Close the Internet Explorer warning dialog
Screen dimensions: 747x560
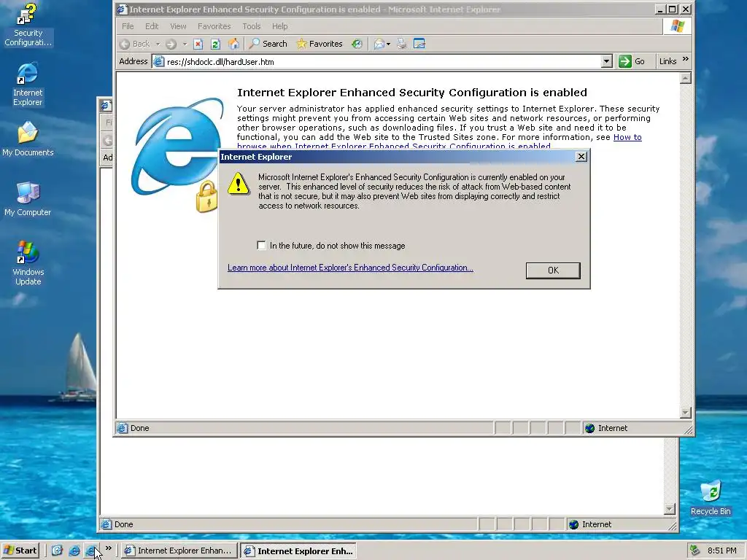581,157
